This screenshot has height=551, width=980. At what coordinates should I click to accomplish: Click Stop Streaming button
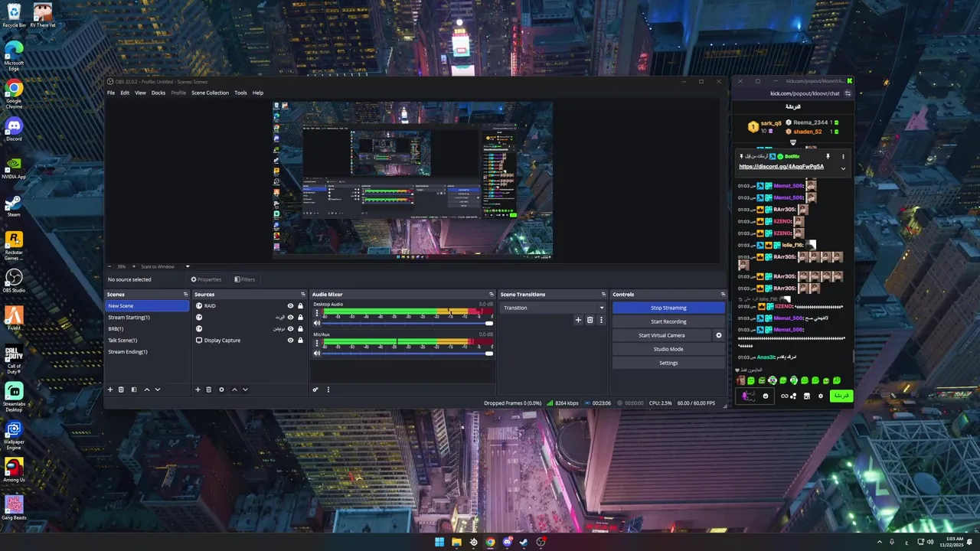click(668, 308)
